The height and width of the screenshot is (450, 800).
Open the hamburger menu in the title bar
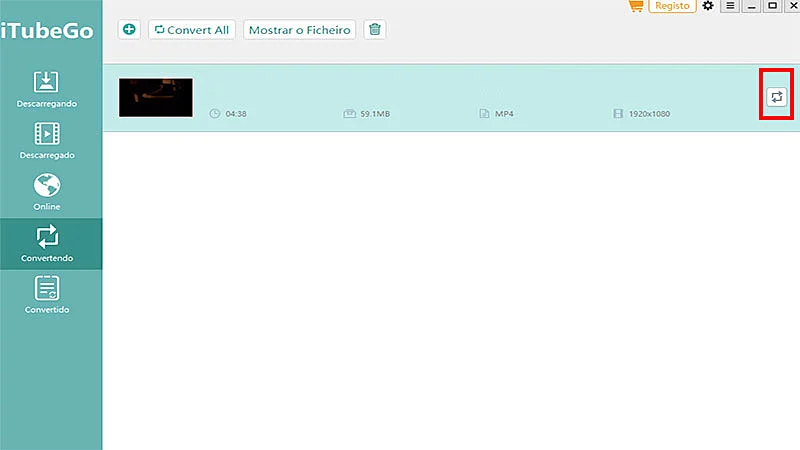[x=730, y=6]
